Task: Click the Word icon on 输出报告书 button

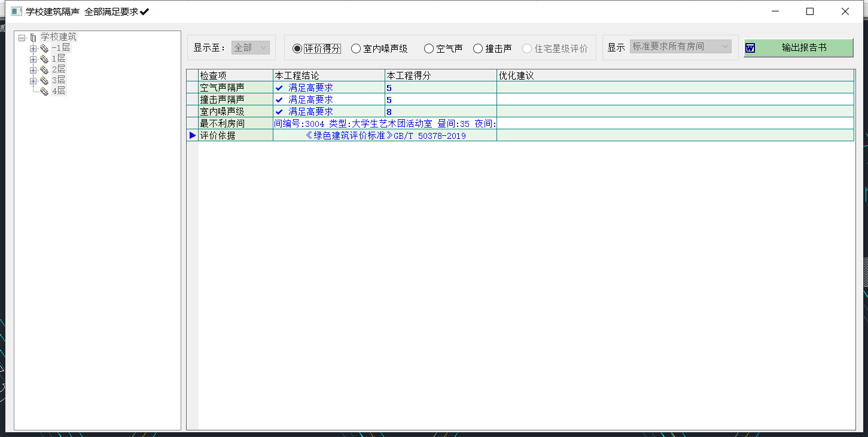Action: [750, 48]
